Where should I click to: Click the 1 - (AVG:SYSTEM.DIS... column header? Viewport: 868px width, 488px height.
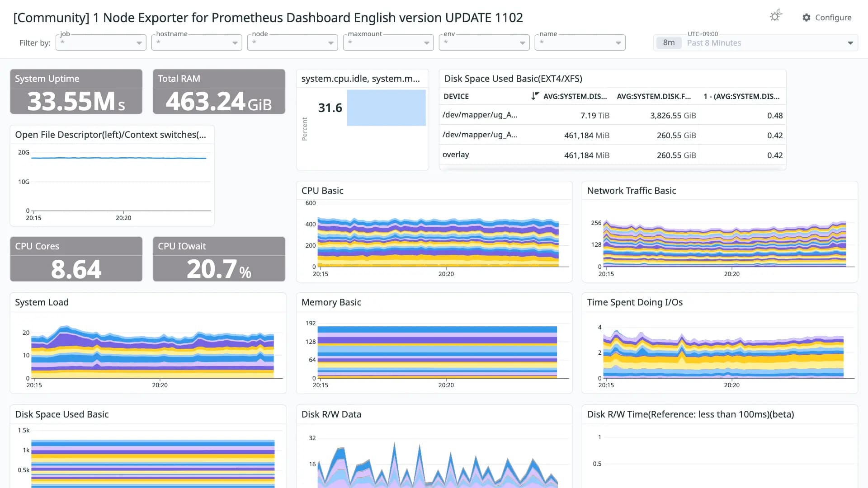click(x=741, y=96)
